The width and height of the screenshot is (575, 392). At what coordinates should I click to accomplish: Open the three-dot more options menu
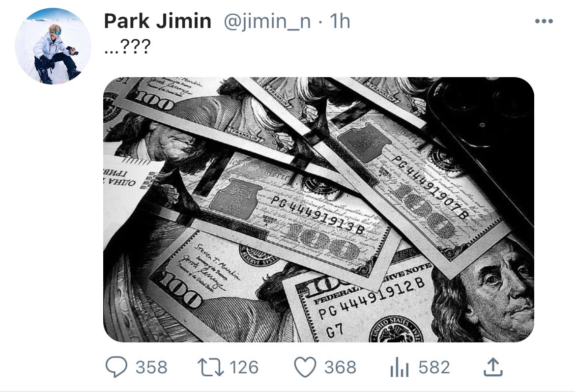click(544, 21)
